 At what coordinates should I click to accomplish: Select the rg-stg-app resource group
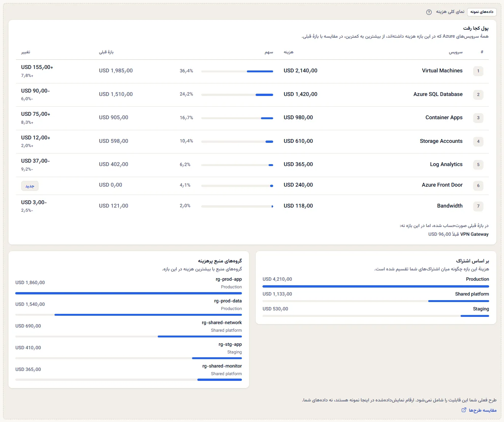click(x=230, y=344)
